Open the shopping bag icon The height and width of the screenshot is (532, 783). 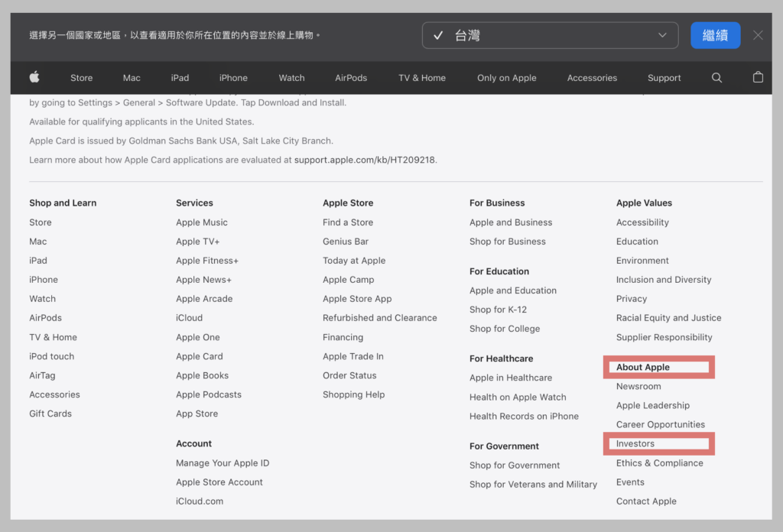758,77
